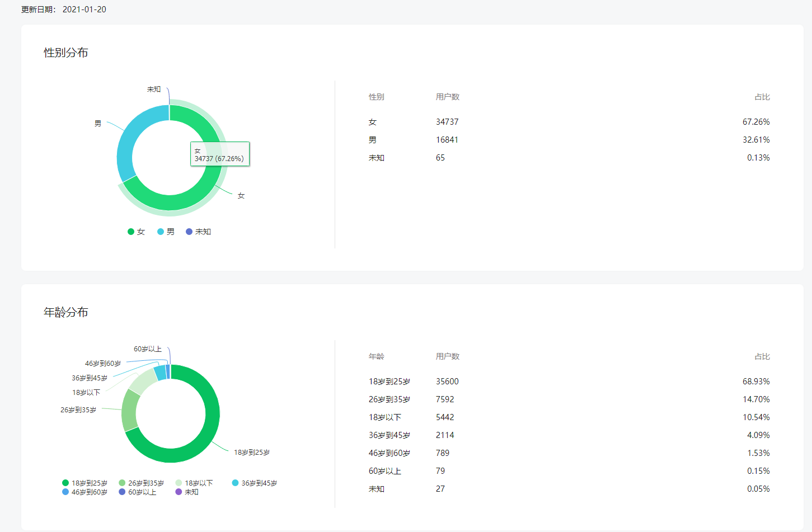Click the user count 16841
Viewport: 812px width, 532px height.
[447, 140]
